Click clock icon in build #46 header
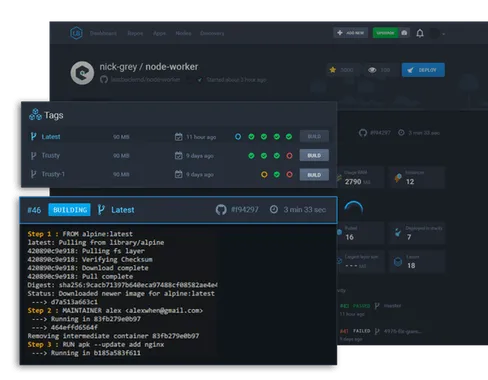Image resolution: width=488 pixels, height=380 pixels. 274,209
